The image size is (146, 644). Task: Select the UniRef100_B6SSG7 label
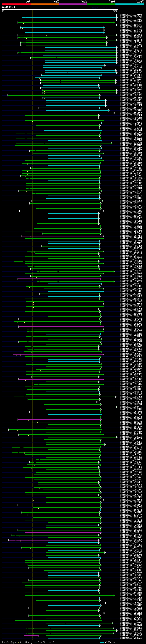(x=131, y=113)
